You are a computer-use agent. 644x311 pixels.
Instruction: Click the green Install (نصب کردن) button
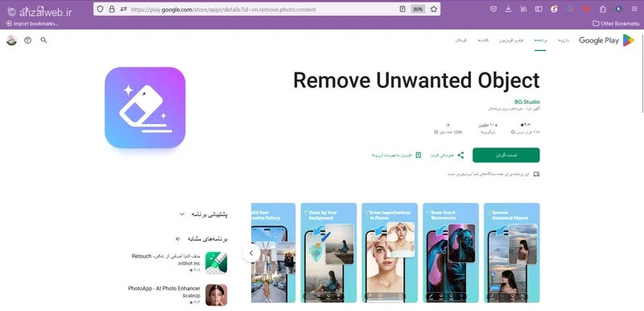(x=506, y=155)
